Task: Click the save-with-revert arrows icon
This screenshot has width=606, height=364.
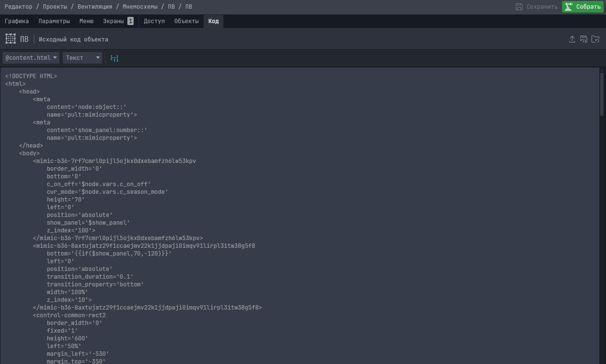Action: [583, 40]
